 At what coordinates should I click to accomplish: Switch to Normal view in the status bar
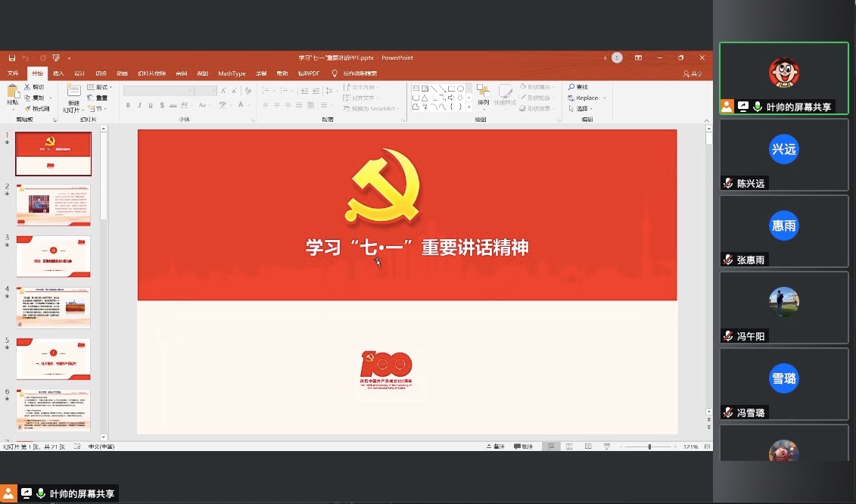pyautogui.click(x=552, y=446)
